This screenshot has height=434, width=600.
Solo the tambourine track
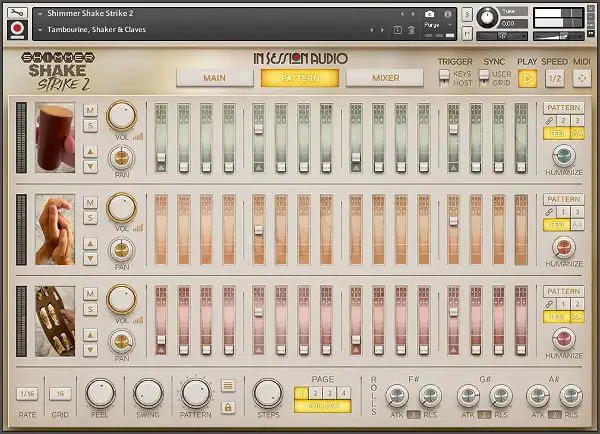pos(90,309)
